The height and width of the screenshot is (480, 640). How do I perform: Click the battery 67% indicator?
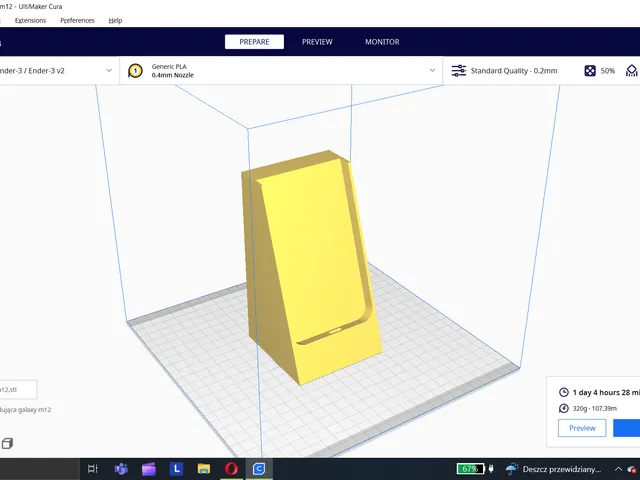(470, 469)
